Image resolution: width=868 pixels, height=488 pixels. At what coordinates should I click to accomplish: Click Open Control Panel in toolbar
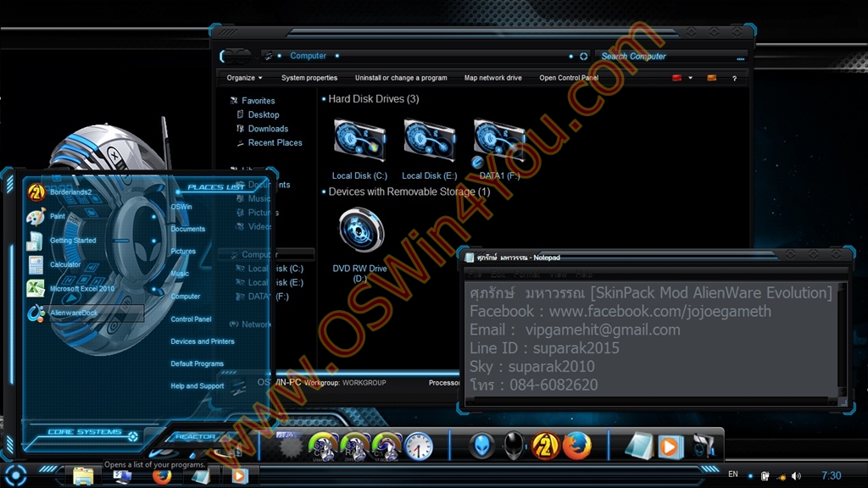click(x=569, y=78)
